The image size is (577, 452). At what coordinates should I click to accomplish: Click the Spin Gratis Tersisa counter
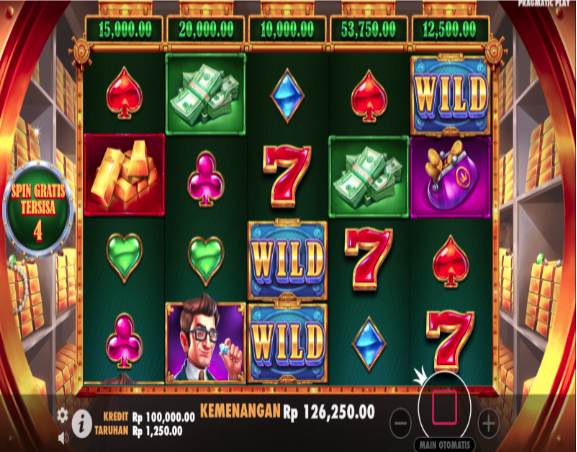point(38,209)
